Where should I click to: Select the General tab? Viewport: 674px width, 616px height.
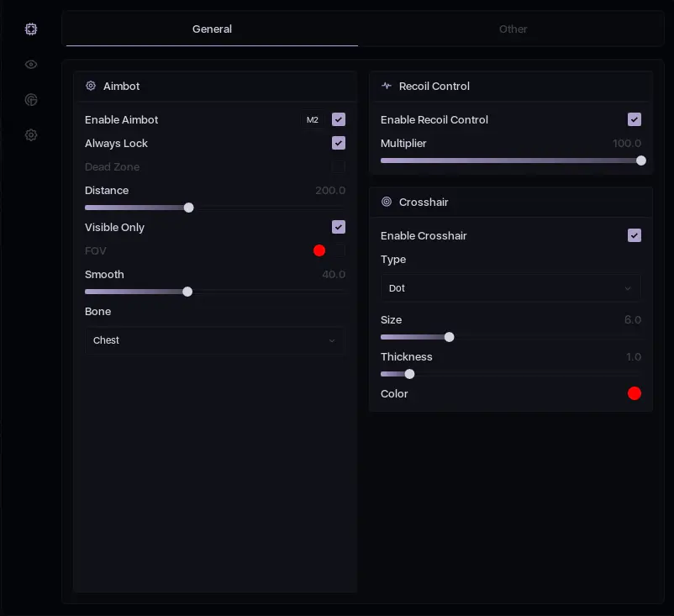click(212, 29)
